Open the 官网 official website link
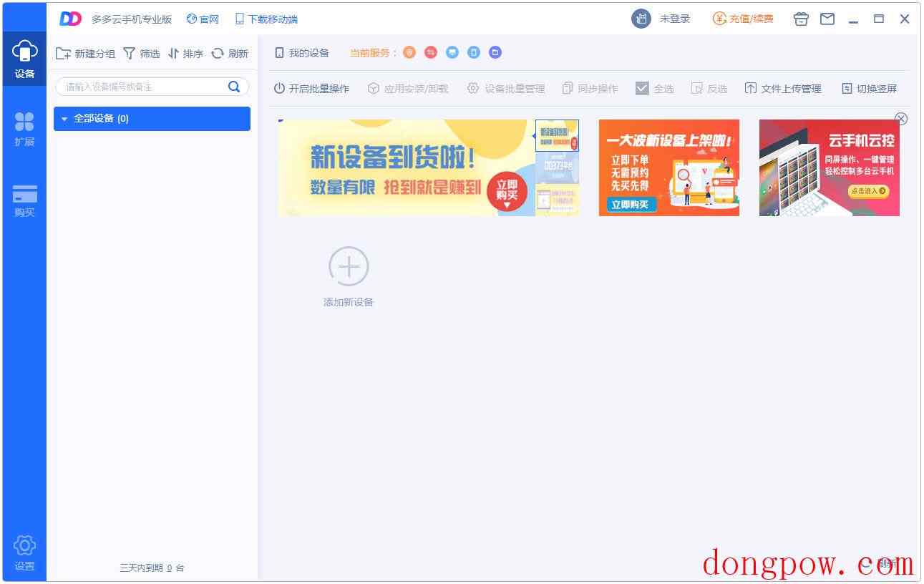 [x=203, y=19]
